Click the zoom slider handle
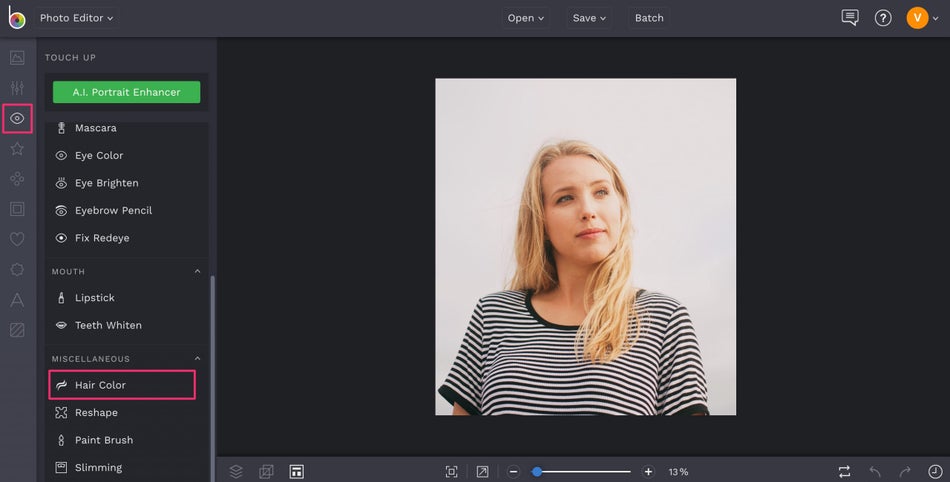This screenshot has width=950, height=482. [x=536, y=472]
